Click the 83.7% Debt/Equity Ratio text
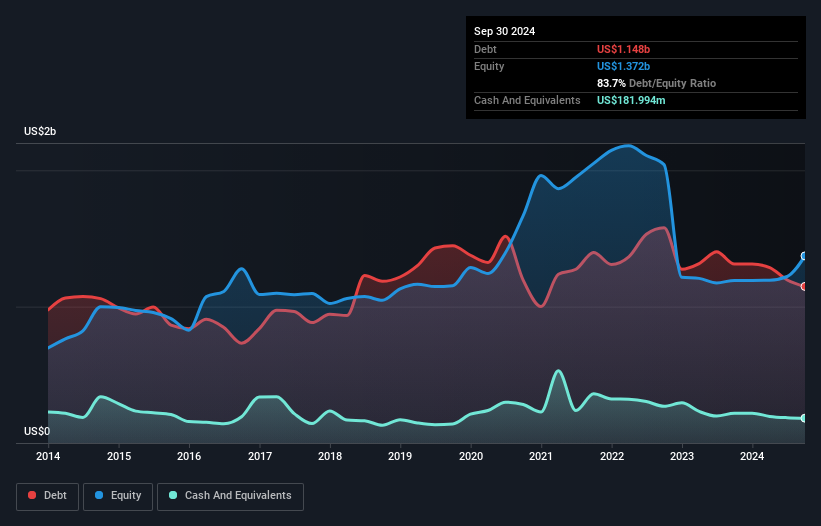The image size is (821, 526). point(656,83)
